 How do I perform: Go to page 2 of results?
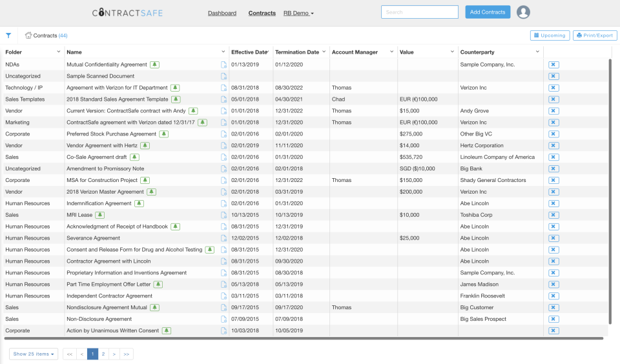(103, 354)
